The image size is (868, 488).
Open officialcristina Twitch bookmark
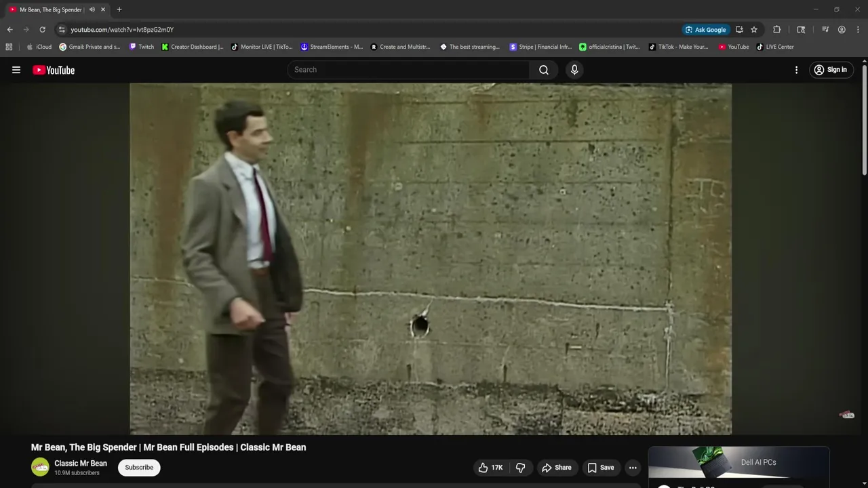coord(610,47)
